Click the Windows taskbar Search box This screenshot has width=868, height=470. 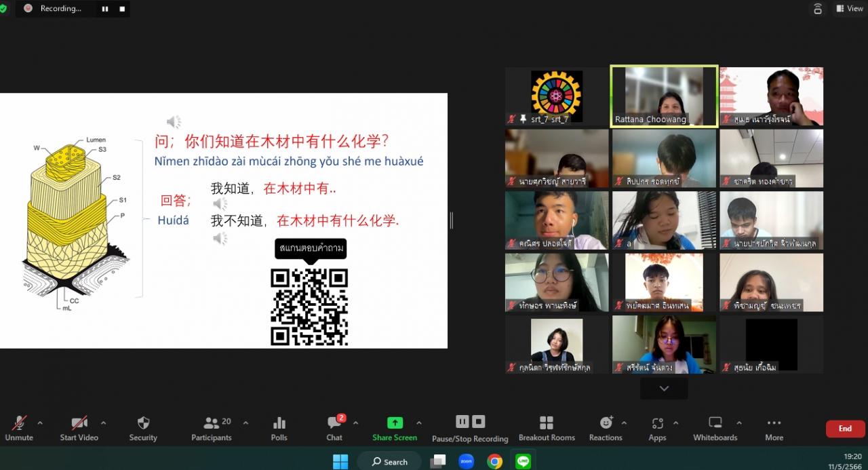click(x=389, y=461)
